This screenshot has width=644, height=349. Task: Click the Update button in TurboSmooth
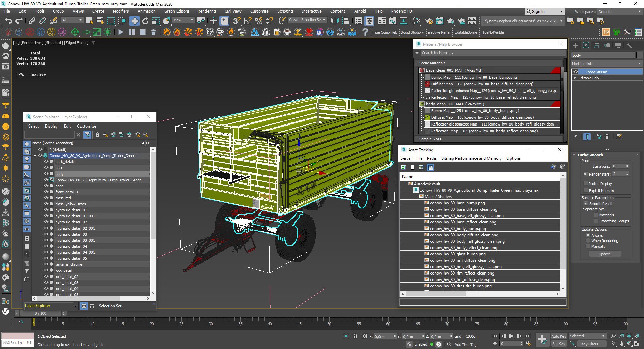(605, 254)
